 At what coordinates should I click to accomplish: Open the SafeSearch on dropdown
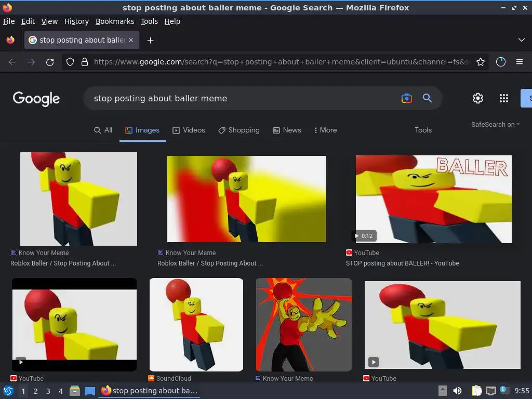pyautogui.click(x=495, y=125)
